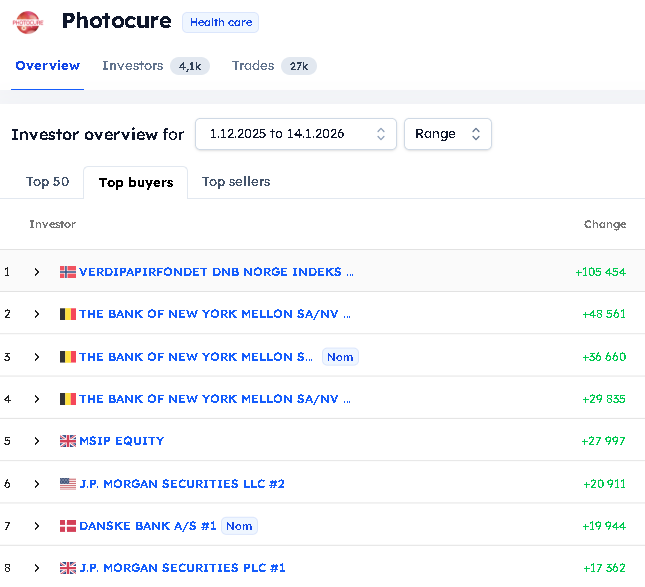Click the Belgian flag in row 2
The height and width of the screenshot is (587, 645).
tap(68, 314)
